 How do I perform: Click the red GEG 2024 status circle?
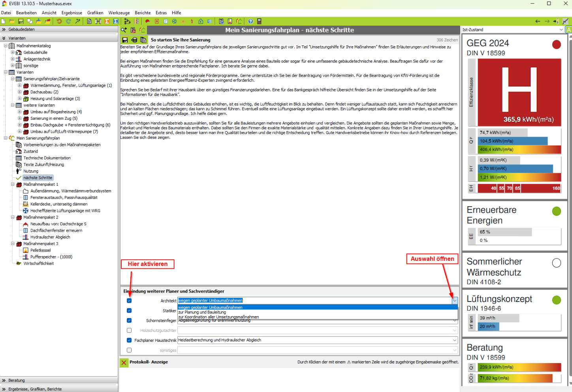[556, 44]
